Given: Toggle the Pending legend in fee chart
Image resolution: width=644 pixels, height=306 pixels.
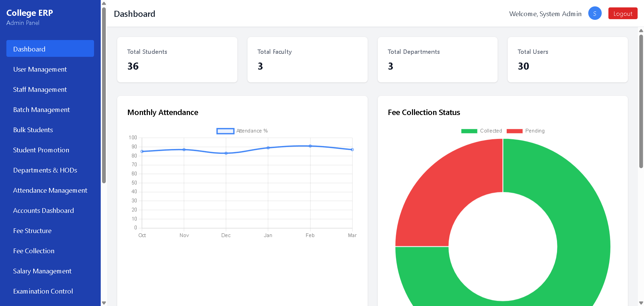Looking at the screenshot, I should point(526,131).
